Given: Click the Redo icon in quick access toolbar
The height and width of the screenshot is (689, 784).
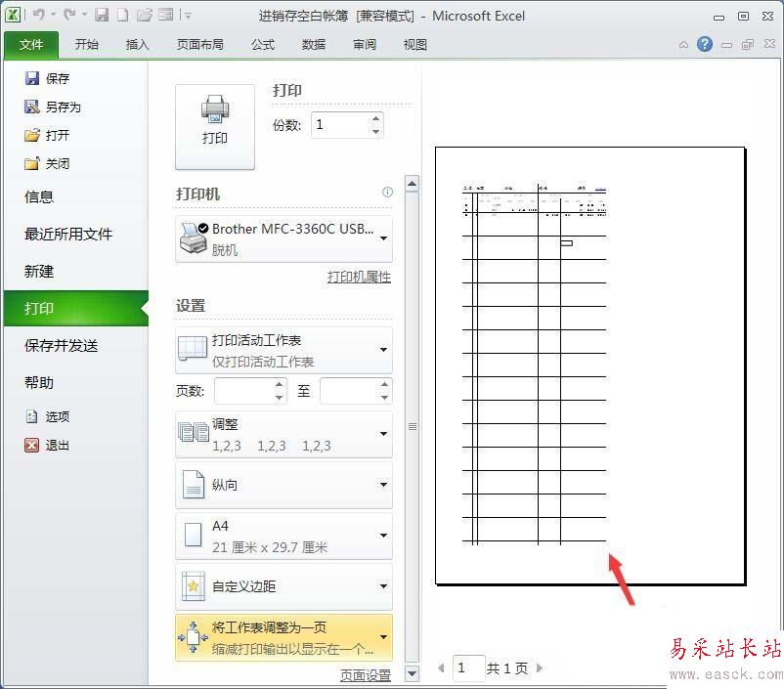Looking at the screenshot, I should 69,15.
